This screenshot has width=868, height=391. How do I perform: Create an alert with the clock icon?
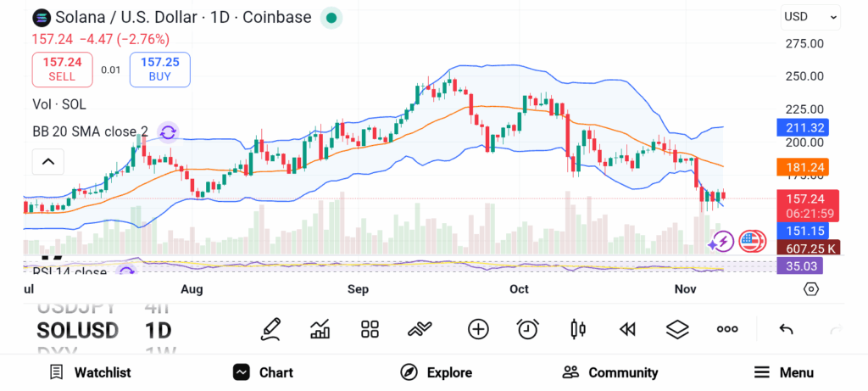[x=528, y=329]
